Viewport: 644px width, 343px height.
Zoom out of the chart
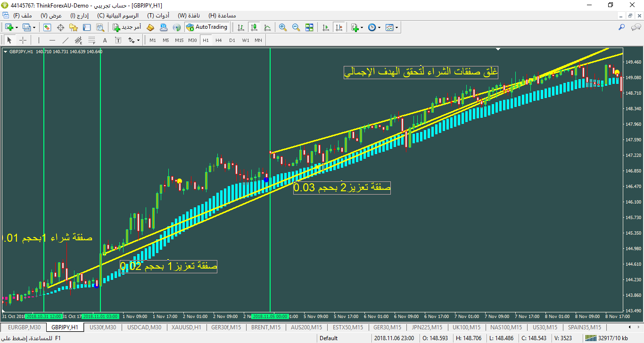pyautogui.click(x=296, y=27)
